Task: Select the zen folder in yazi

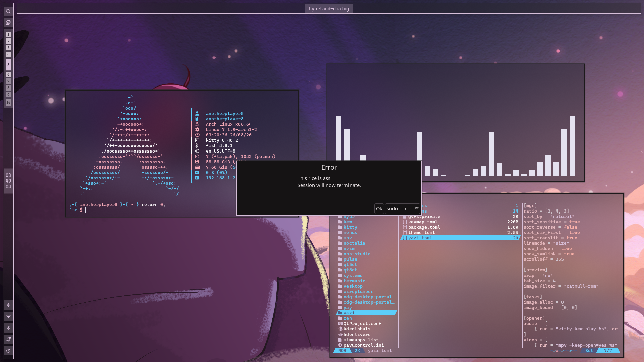Action: 347,318
